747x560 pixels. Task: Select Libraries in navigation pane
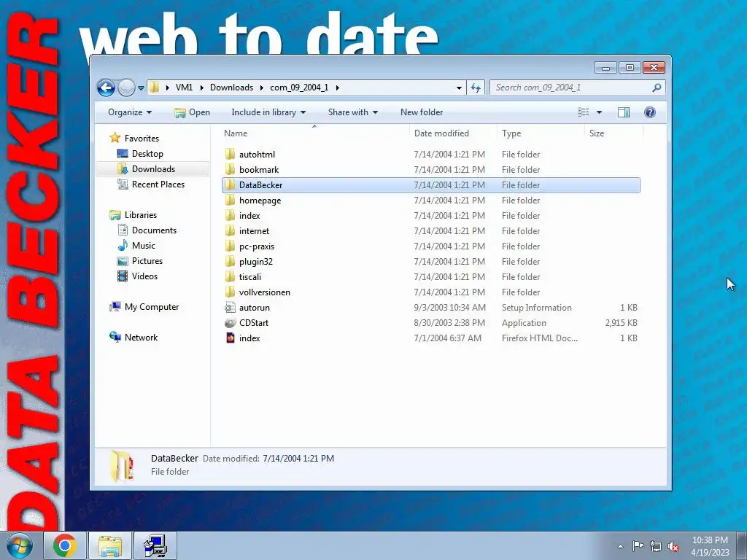(x=141, y=215)
